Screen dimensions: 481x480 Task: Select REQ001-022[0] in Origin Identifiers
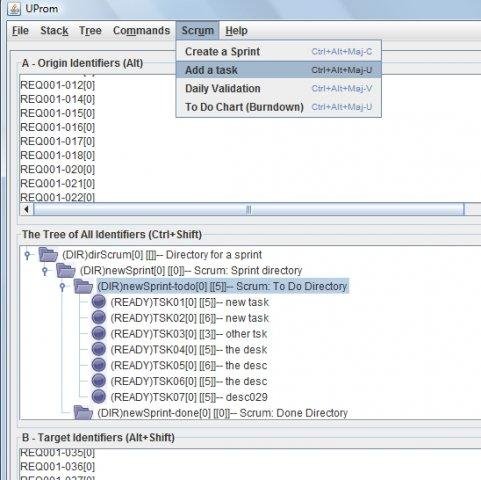57,197
